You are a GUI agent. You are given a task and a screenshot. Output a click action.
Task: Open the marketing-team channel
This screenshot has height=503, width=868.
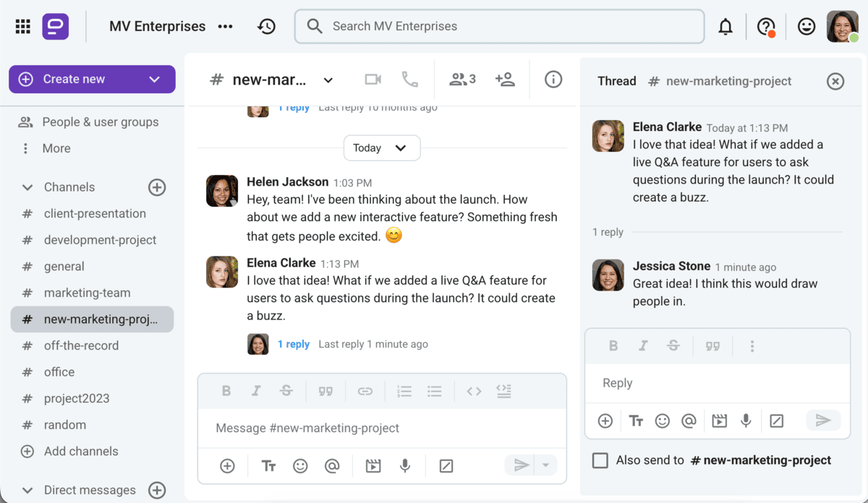[88, 293]
